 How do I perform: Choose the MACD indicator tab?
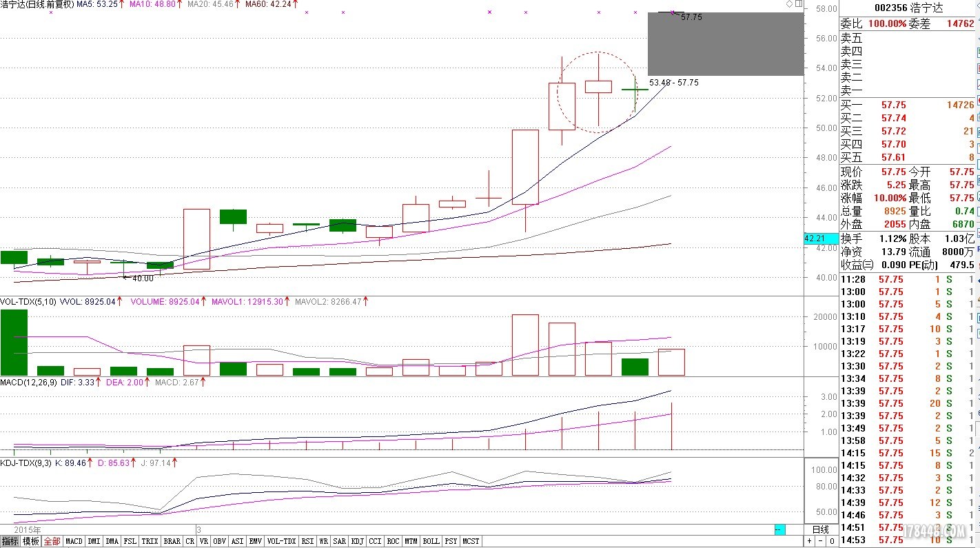tap(74, 542)
